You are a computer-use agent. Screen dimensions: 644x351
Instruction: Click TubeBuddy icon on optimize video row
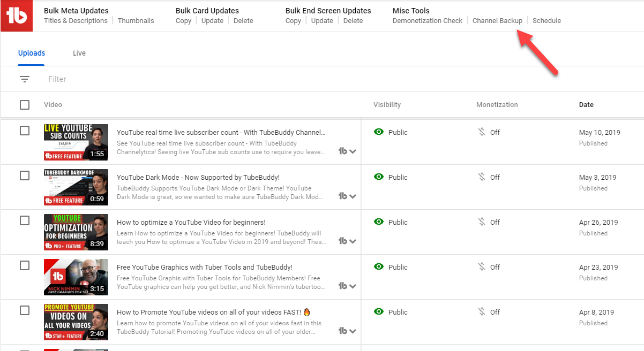pyautogui.click(x=343, y=241)
